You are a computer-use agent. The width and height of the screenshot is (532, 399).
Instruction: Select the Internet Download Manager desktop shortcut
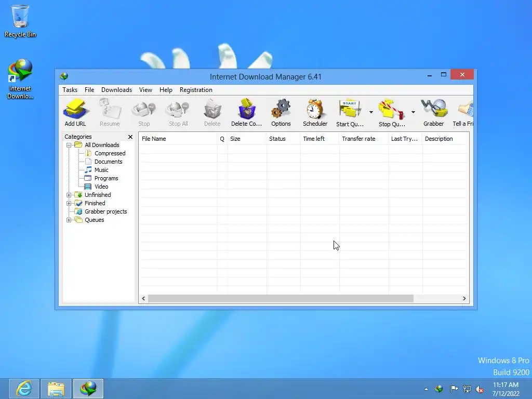[20, 79]
